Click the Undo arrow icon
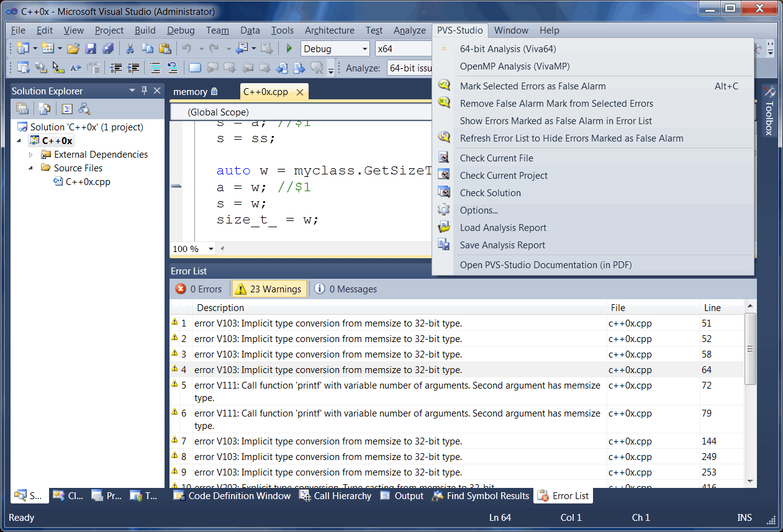783x532 pixels. pos(186,48)
